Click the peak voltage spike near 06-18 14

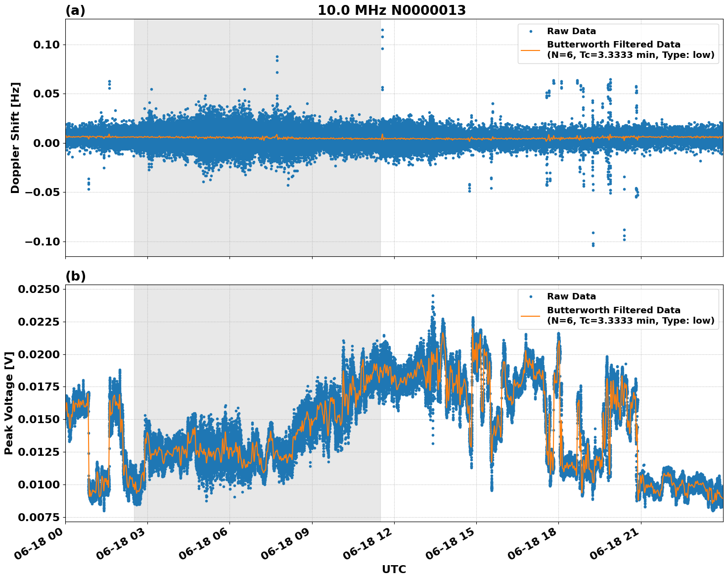[432, 295]
